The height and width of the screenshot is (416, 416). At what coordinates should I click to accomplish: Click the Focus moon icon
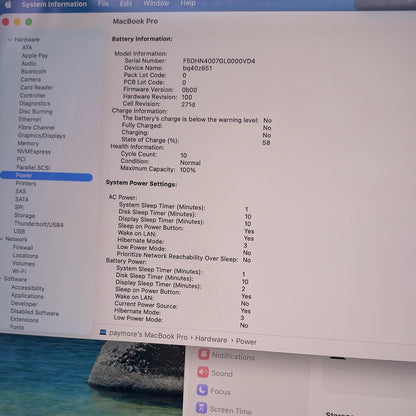(202, 390)
